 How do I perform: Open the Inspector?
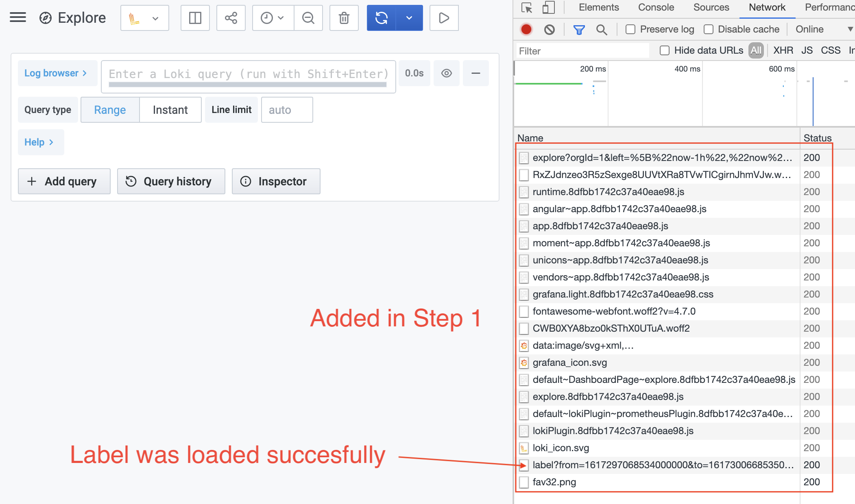[276, 181]
